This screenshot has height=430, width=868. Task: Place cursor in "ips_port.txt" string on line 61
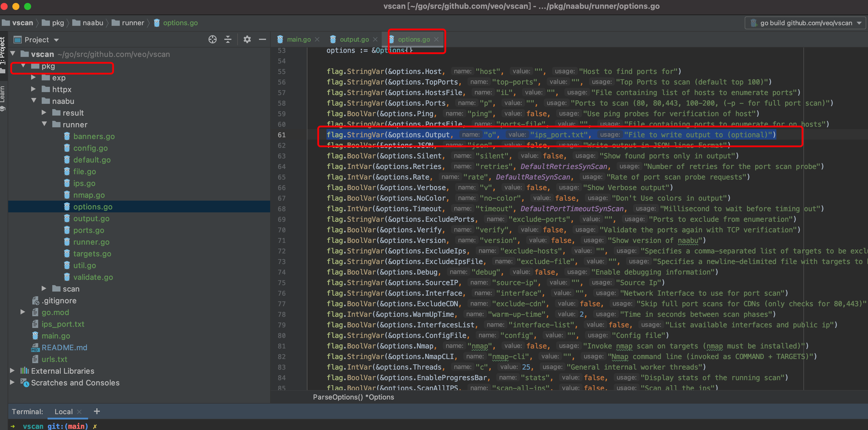pyautogui.click(x=561, y=135)
